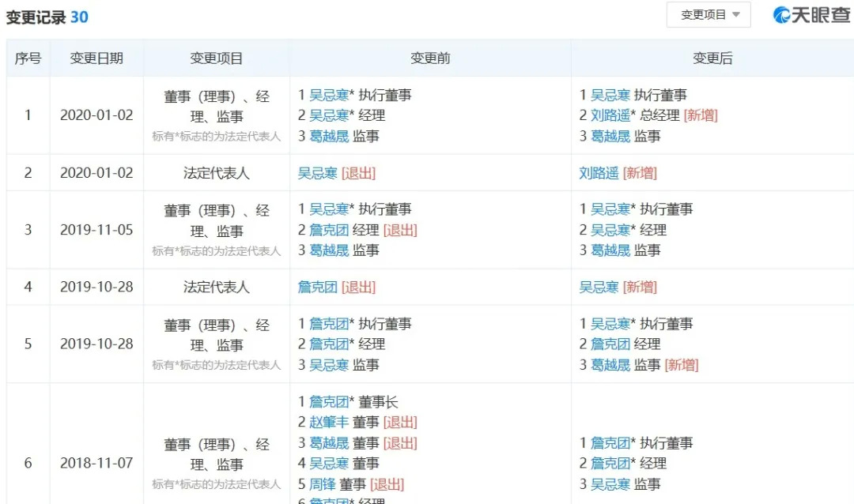Open 詹克团 经理 [退出] link in row 3

pyautogui.click(x=329, y=230)
